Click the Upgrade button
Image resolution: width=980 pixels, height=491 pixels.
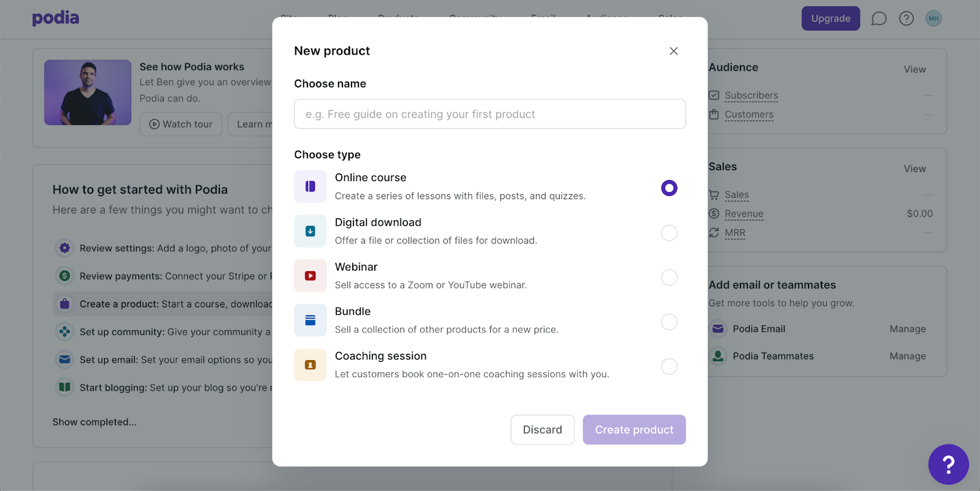tap(831, 19)
